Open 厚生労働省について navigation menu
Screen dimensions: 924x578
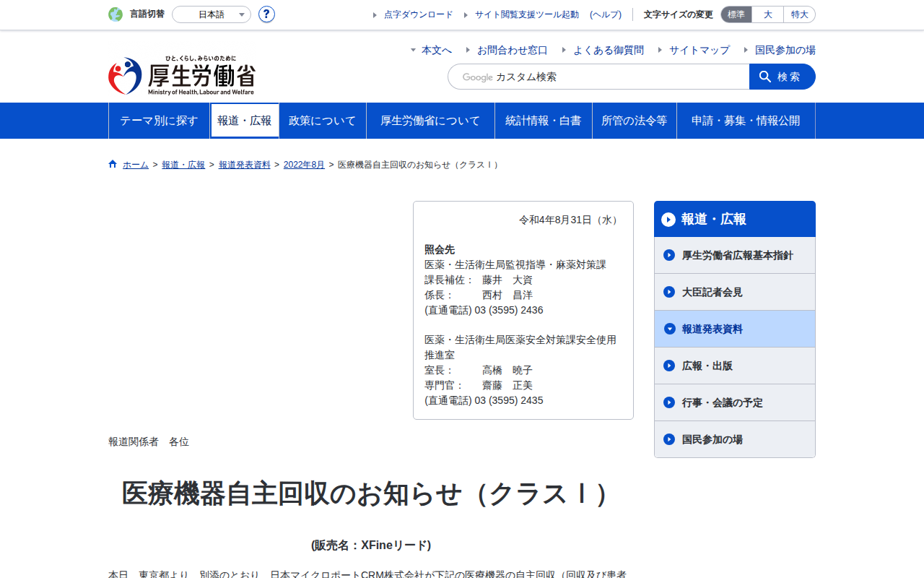coord(430,121)
